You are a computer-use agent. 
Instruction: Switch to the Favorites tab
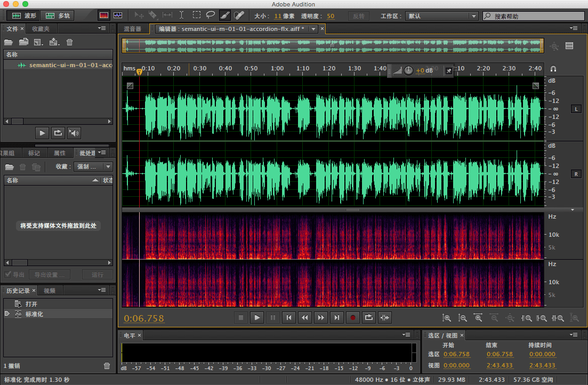41,28
